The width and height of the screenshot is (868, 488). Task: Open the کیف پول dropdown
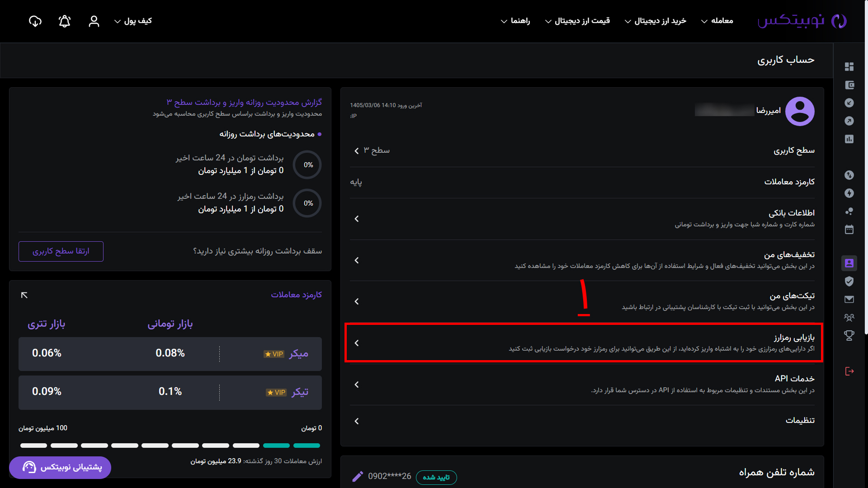[133, 21]
